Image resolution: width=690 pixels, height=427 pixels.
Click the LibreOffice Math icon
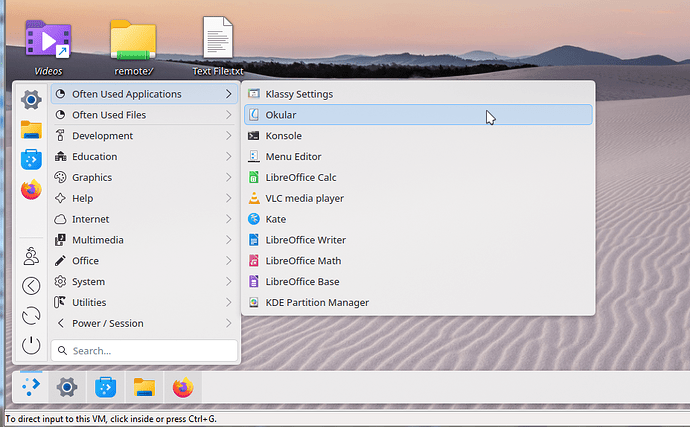(x=254, y=261)
